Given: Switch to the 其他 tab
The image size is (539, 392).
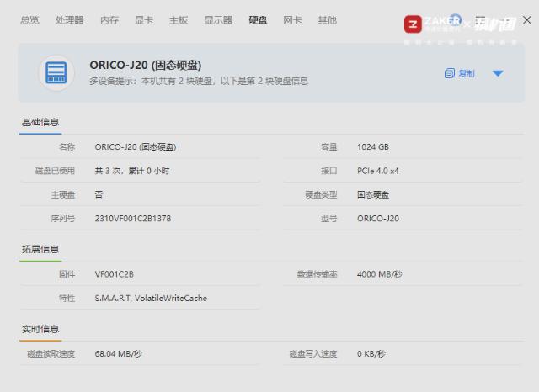Looking at the screenshot, I should pyautogui.click(x=328, y=20).
